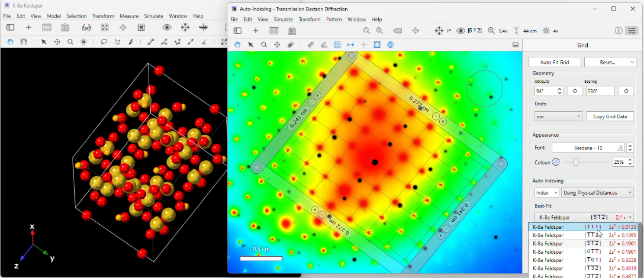Click the fit-to-window arrows icon in K-Ba Feldspar window
This screenshot has height=278, width=644.
point(105,27)
